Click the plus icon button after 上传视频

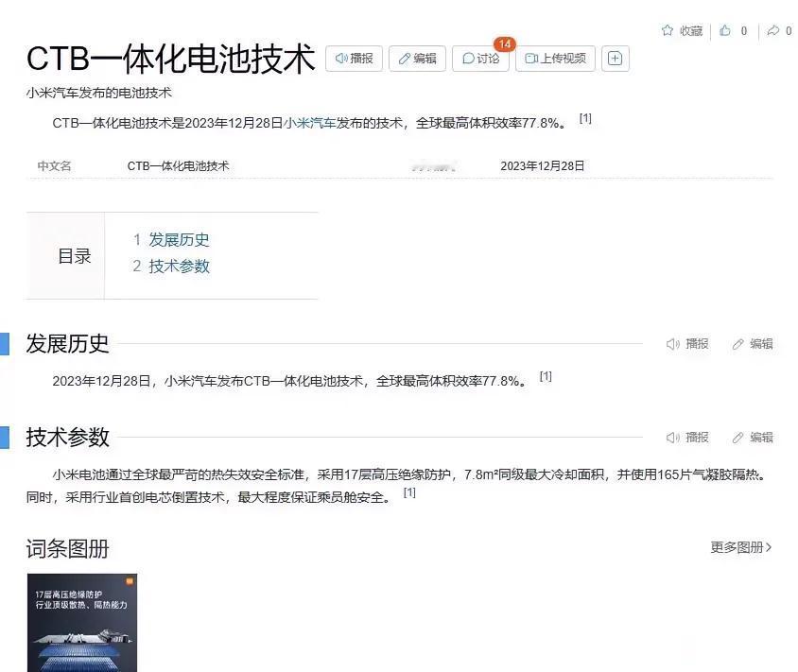pyautogui.click(x=616, y=59)
